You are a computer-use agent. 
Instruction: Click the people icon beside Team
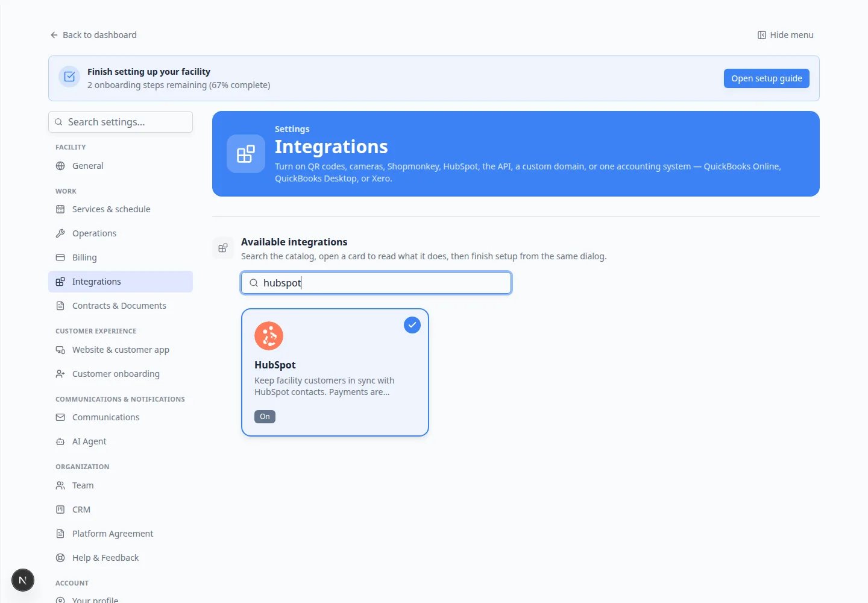pos(60,485)
